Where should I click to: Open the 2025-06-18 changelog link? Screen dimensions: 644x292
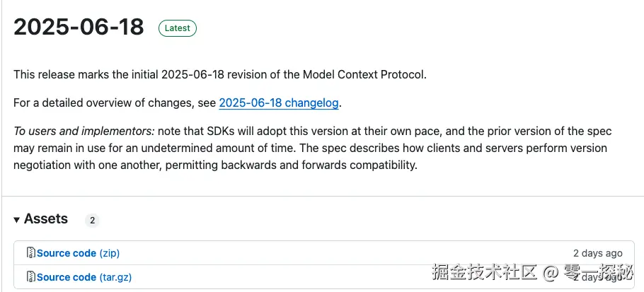pos(279,103)
